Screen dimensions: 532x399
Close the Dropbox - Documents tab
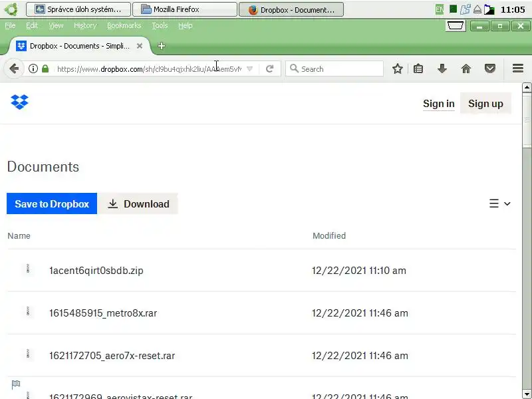(x=140, y=46)
